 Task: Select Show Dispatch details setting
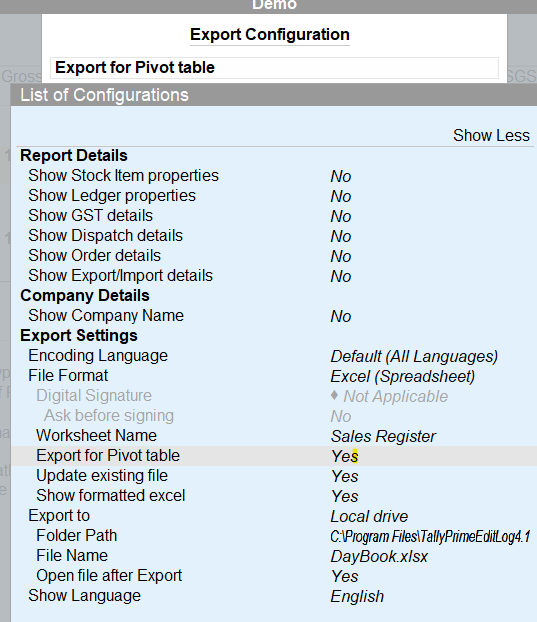[274, 236]
